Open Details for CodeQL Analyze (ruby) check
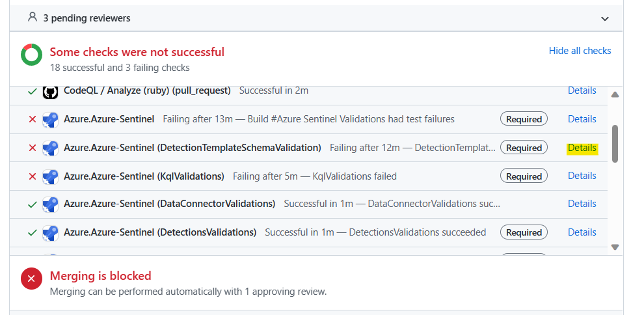644x315 pixels. pyautogui.click(x=582, y=90)
